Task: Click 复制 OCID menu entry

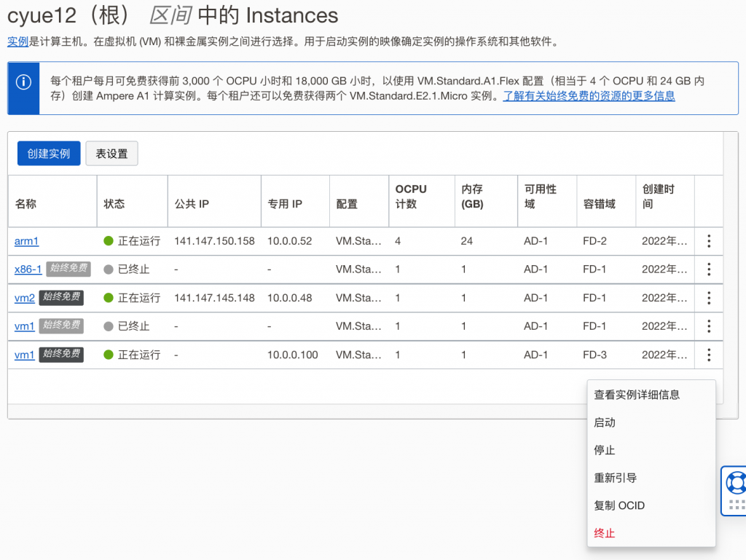Action: 619,505
